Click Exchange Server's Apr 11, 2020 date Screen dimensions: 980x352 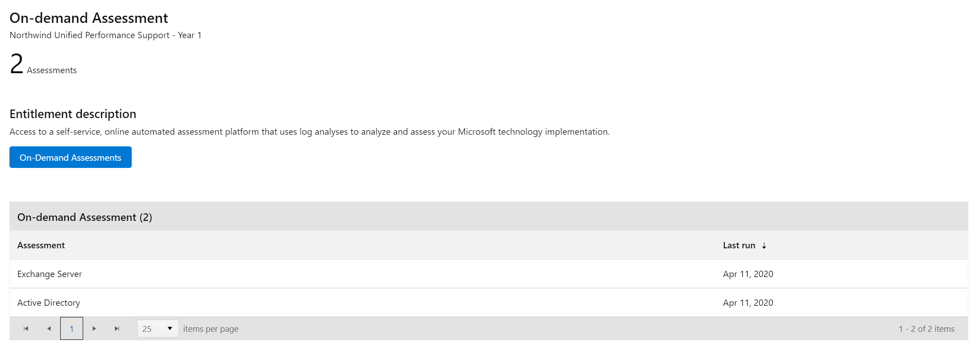point(748,274)
